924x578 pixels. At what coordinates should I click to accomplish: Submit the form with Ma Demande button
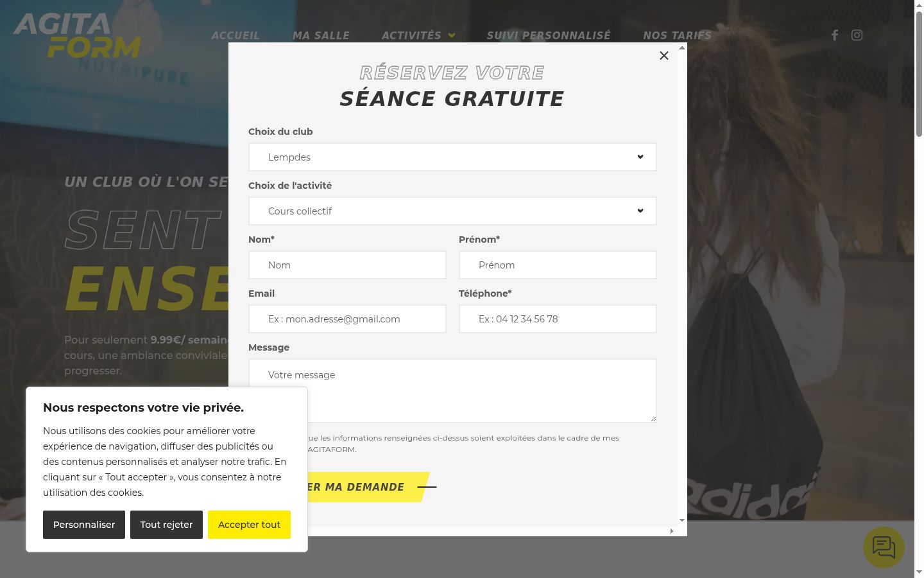pyautogui.click(x=369, y=487)
